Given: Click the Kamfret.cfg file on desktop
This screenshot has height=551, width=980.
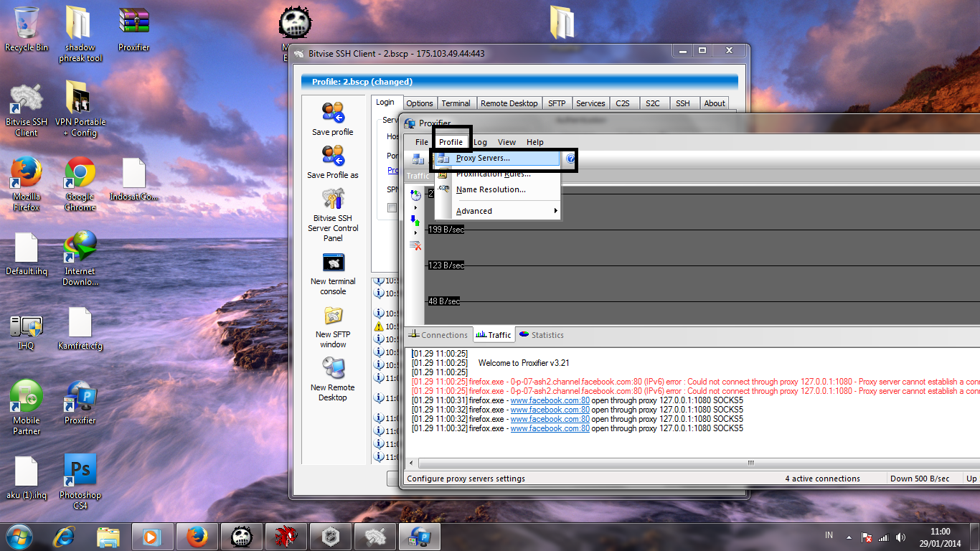Looking at the screenshot, I should (80, 329).
